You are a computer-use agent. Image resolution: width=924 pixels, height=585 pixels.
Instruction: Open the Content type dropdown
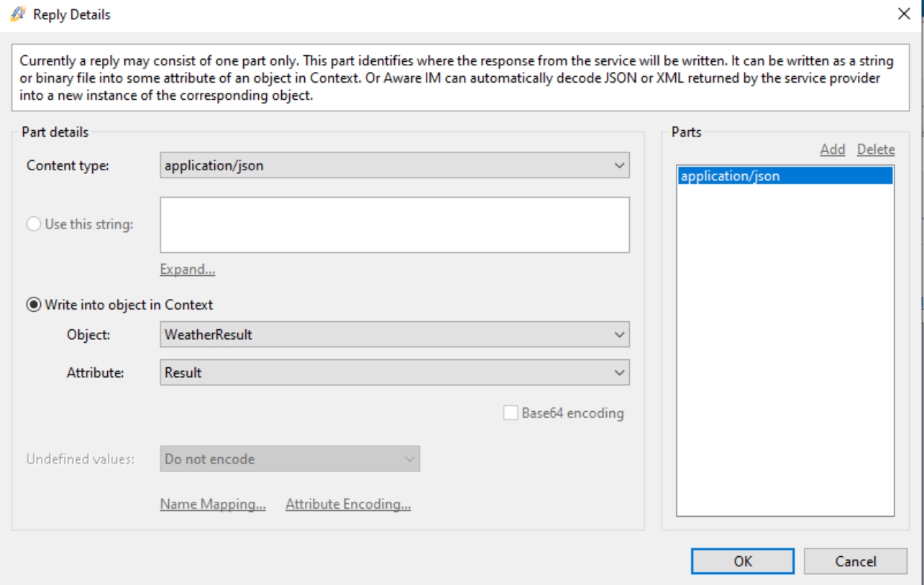point(395,165)
